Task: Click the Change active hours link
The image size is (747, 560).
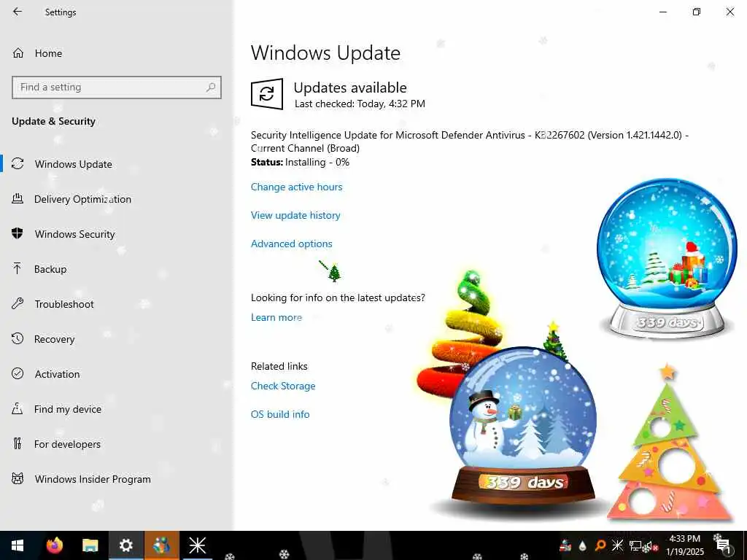Action: pyautogui.click(x=296, y=187)
